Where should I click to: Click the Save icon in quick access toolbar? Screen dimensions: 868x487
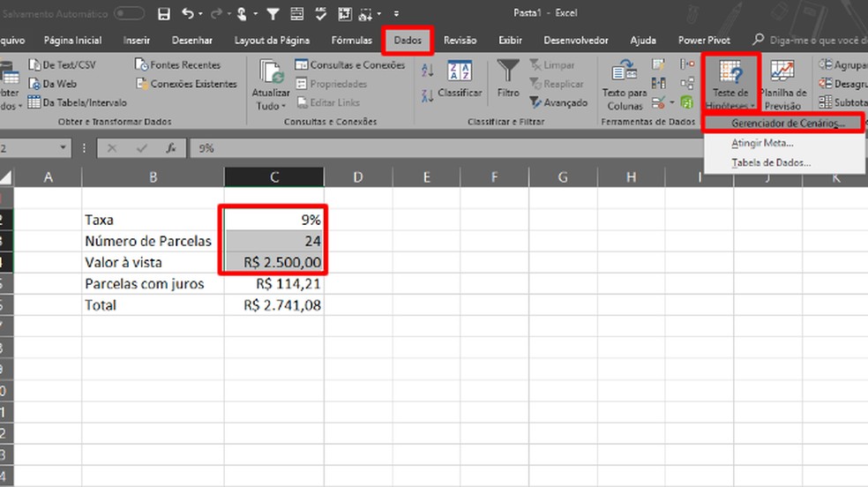point(164,14)
